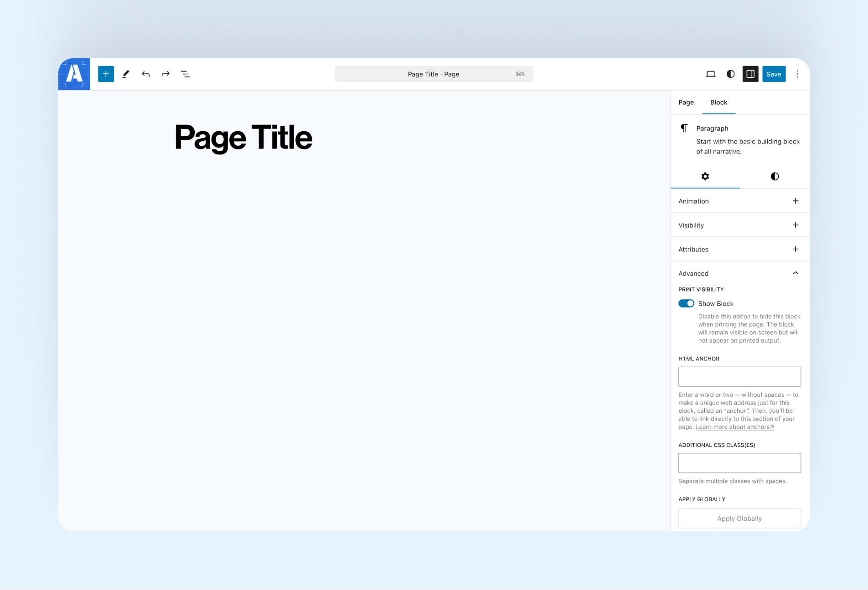Open the device preview options
868x590 pixels.
coord(711,74)
